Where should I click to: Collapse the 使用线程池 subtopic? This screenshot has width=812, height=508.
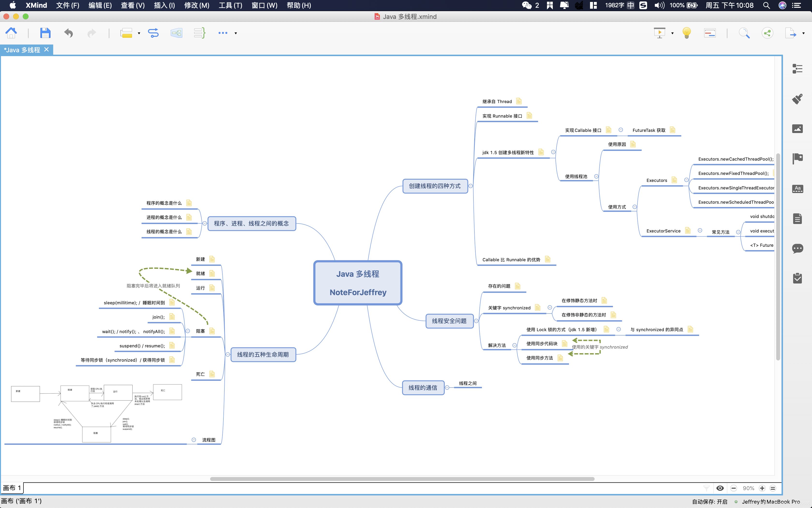coord(596,176)
